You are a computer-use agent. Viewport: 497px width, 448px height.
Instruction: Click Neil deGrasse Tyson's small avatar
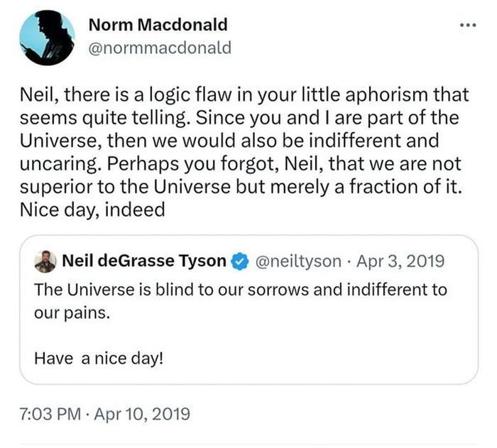click(45, 262)
